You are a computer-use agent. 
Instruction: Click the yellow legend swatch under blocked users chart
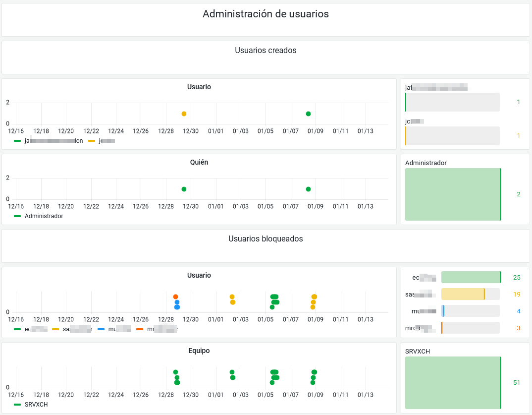coord(55,329)
